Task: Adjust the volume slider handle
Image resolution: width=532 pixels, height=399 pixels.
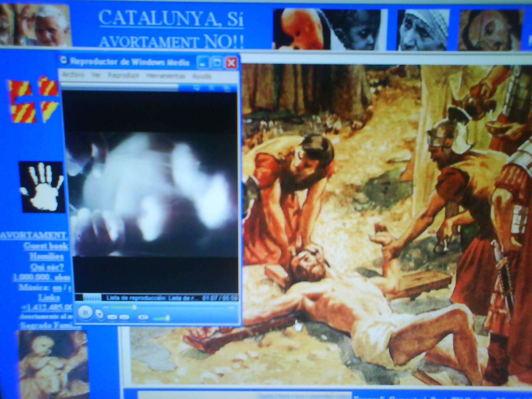Action: click(168, 318)
